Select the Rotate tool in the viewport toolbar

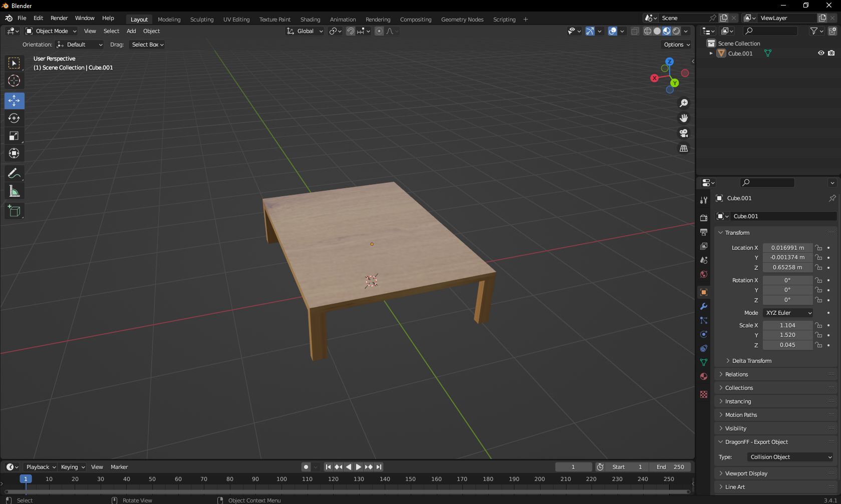pyautogui.click(x=14, y=118)
